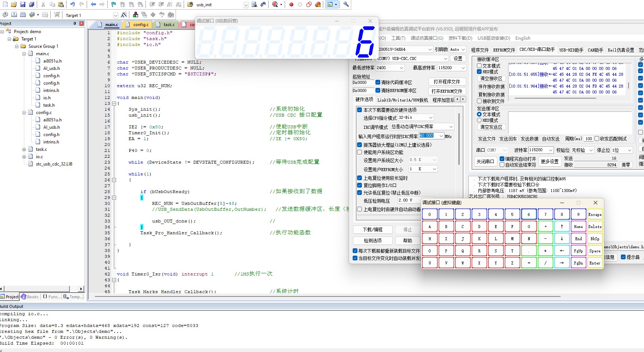644x352 pixels.
Task: Open the Target 1 dropdown
Action: tap(115, 15)
